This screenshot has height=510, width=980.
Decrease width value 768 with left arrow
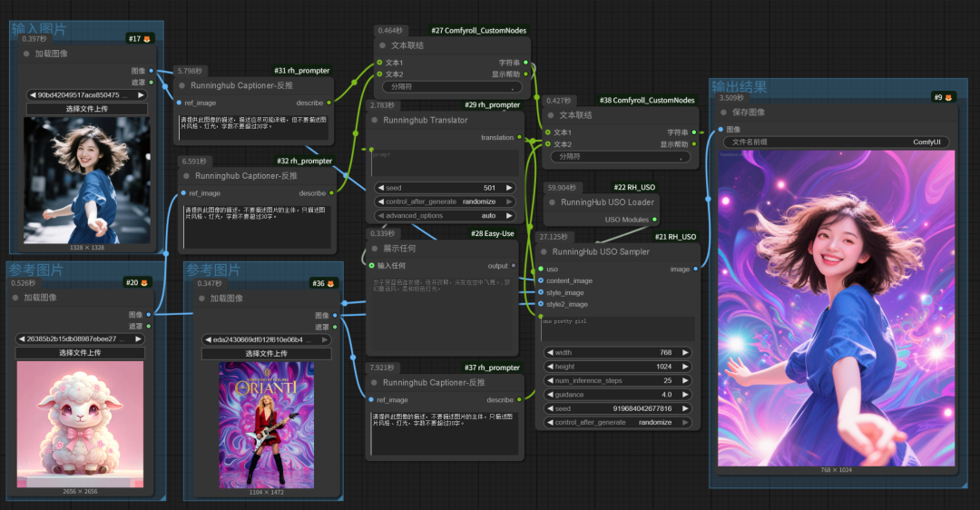click(550, 352)
